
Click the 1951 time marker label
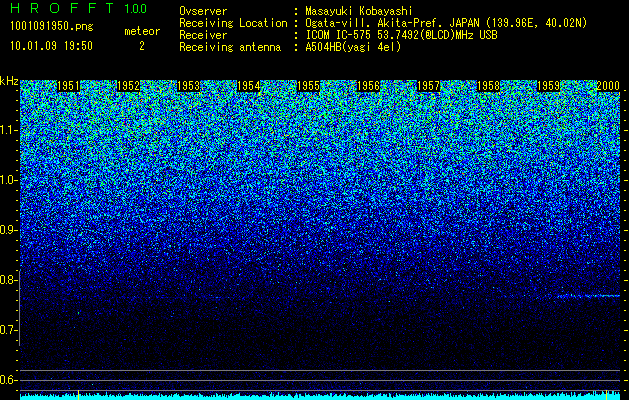[x=69, y=86]
